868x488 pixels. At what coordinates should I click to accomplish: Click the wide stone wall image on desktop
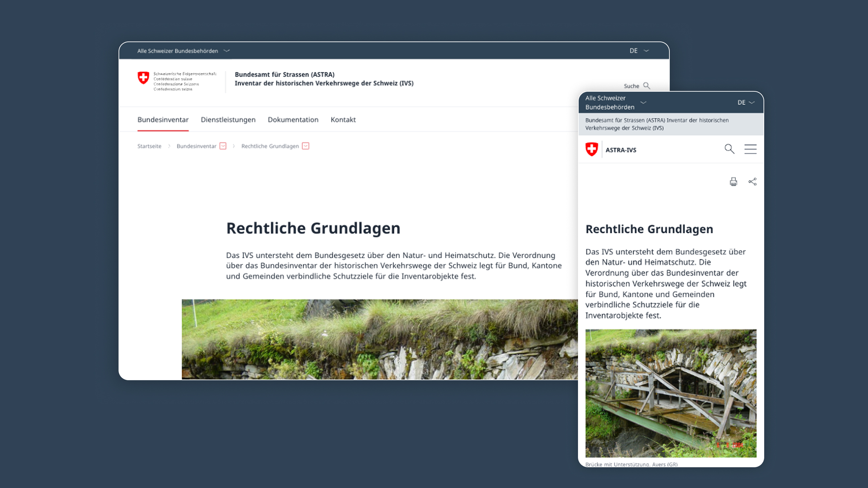click(380, 339)
